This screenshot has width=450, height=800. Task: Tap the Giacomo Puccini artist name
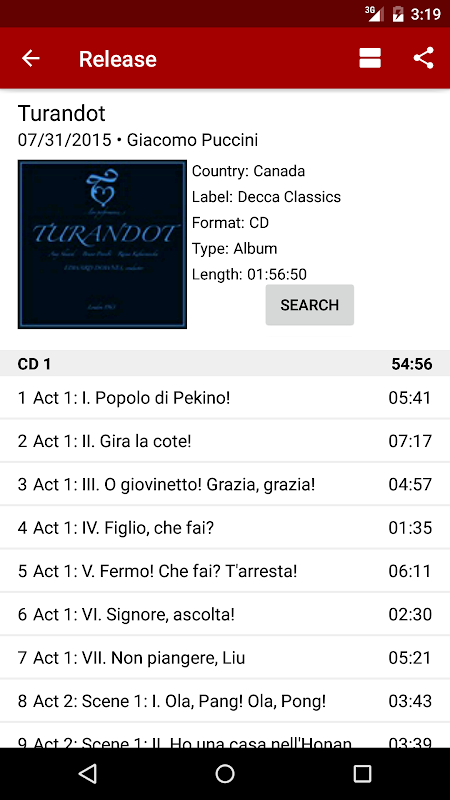[x=192, y=140]
